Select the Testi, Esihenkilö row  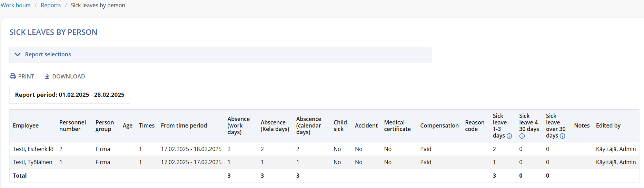[x=324, y=149]
